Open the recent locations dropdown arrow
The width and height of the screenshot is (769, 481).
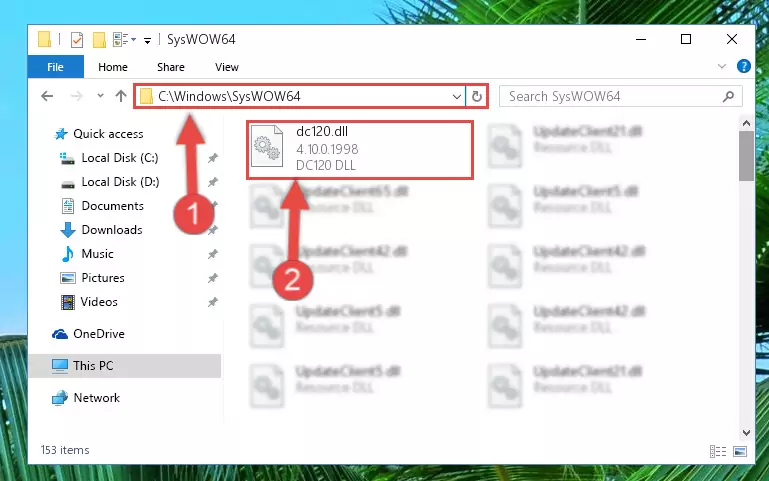click(101, 96)
